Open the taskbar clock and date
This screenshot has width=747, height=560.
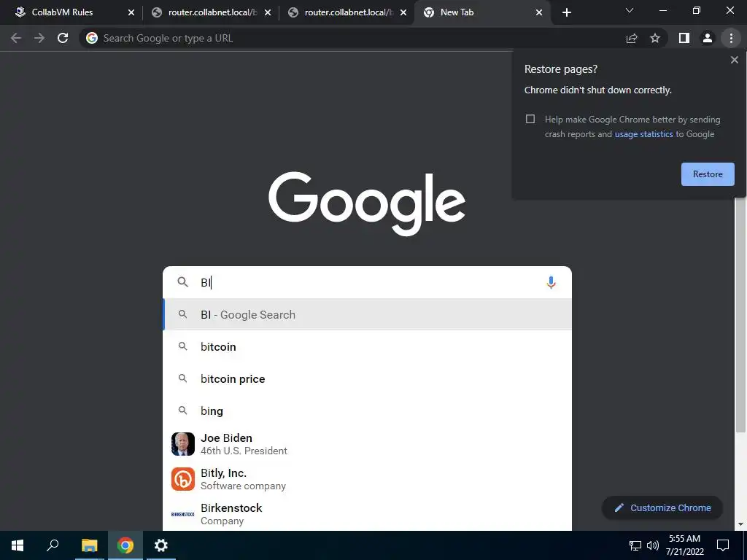pos(684,545)
